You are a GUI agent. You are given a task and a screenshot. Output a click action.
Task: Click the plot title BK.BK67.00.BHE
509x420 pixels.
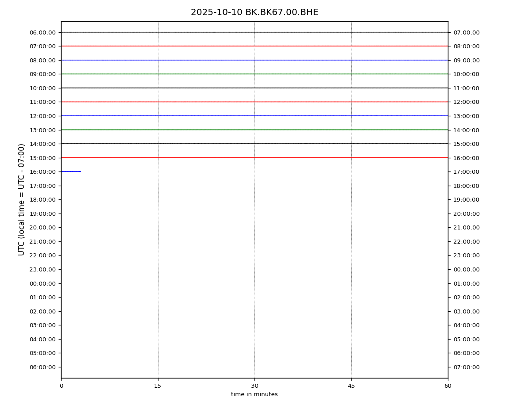254,12
